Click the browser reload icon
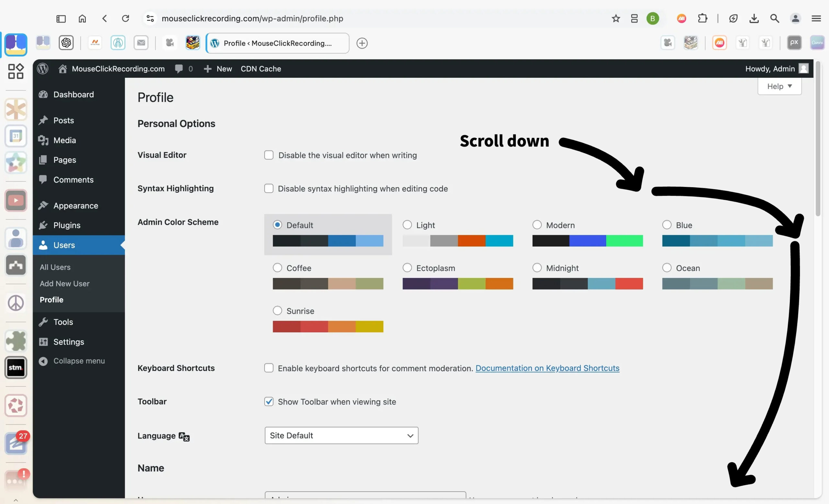 click(126, 18)
